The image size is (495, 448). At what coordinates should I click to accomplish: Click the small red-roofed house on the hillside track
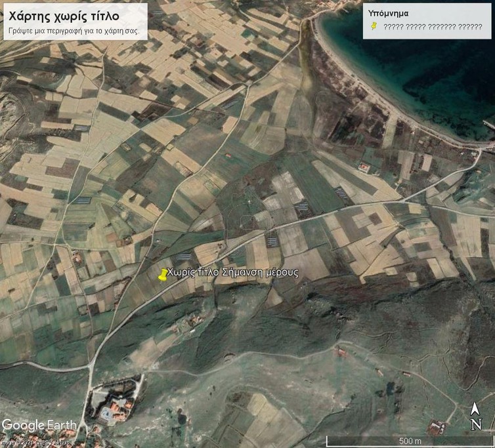[x=340, y=352]
